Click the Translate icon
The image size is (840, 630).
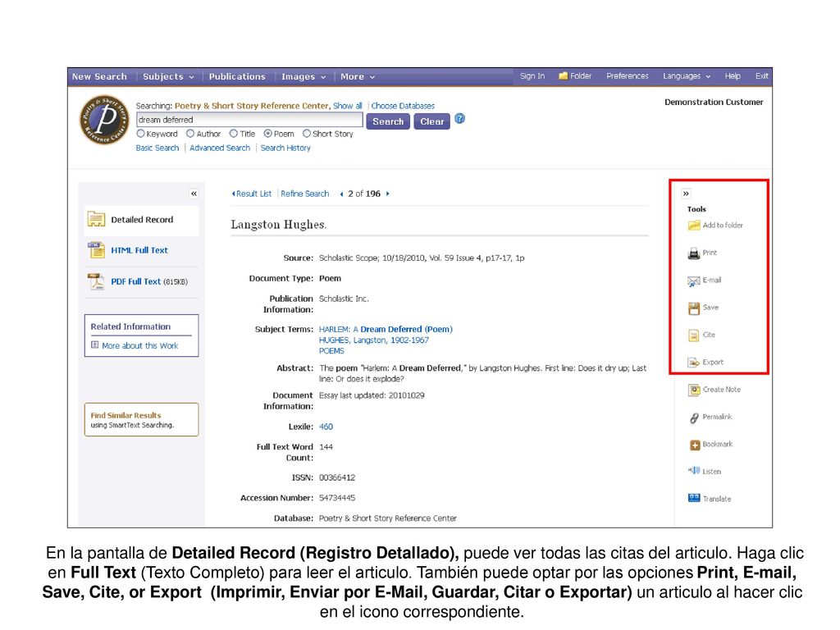click(x=694, y=498)
